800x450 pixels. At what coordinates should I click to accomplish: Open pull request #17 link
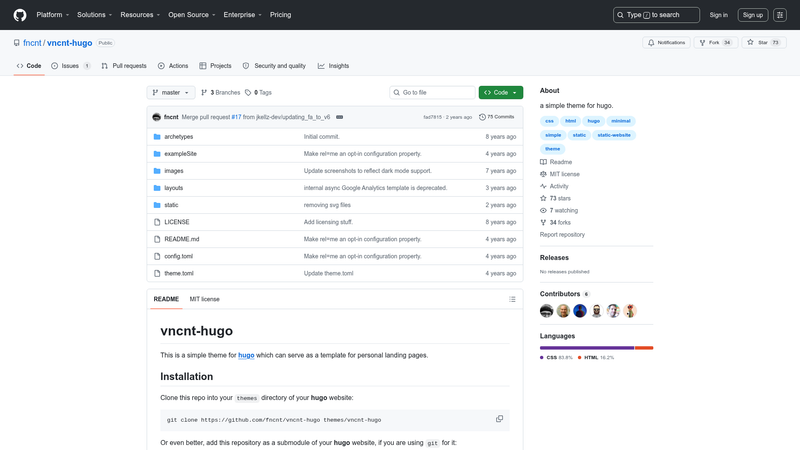[x=236, y=117]
